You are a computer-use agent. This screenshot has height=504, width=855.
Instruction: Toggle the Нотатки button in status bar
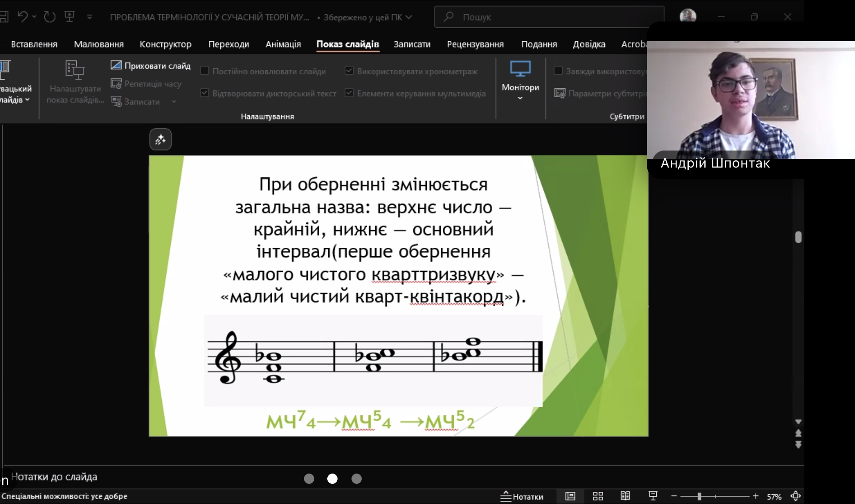tap(521, 496)
